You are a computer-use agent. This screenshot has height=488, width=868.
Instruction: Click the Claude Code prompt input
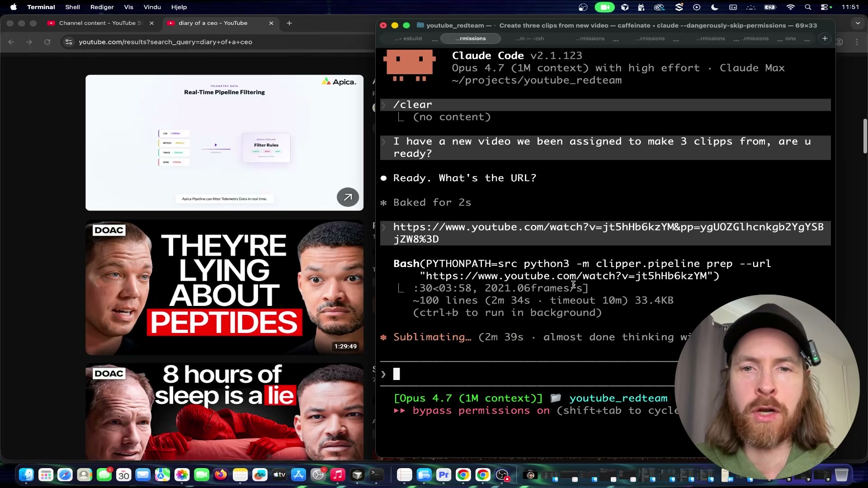click(x=529, y=374)
